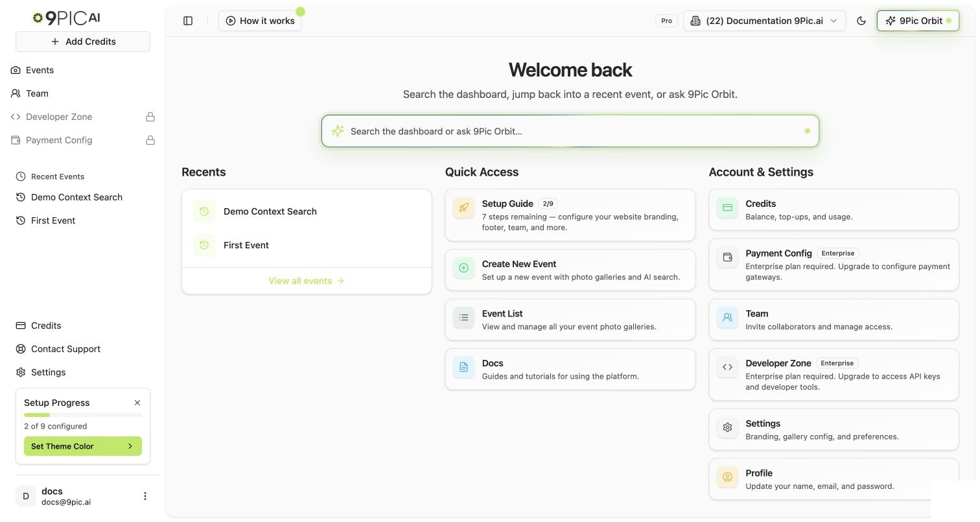Click the Recent Events clock icon
Viewport: 980px width, 522px height.
(21, 176)
